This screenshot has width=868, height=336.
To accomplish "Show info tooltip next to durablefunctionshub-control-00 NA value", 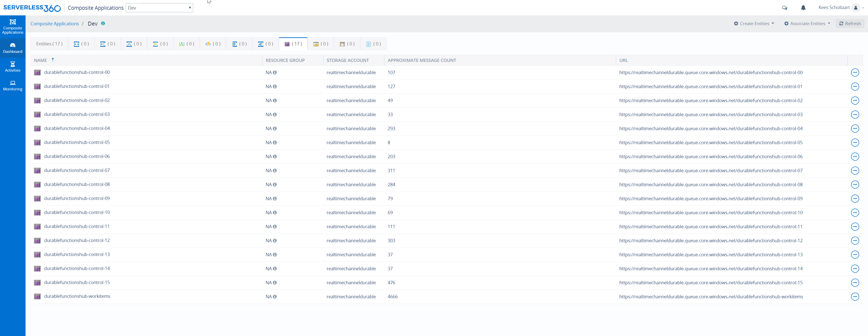I will click(x=275, y=72).
